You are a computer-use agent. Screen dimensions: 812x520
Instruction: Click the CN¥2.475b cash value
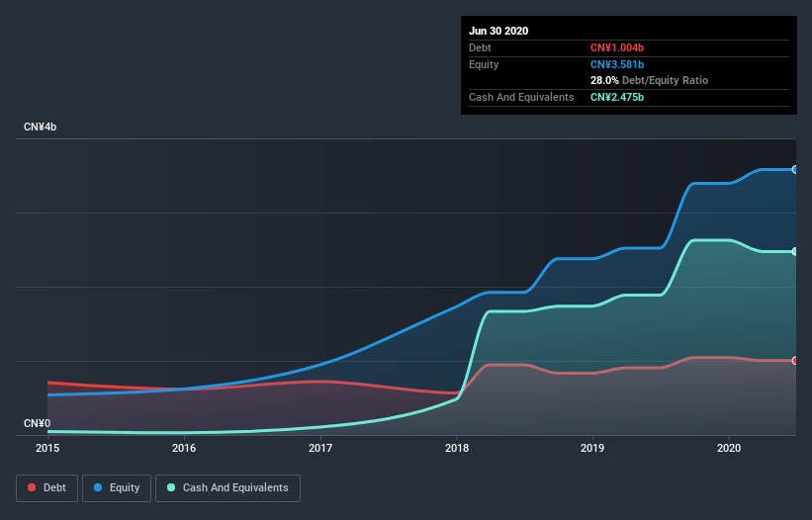point(617,97)
